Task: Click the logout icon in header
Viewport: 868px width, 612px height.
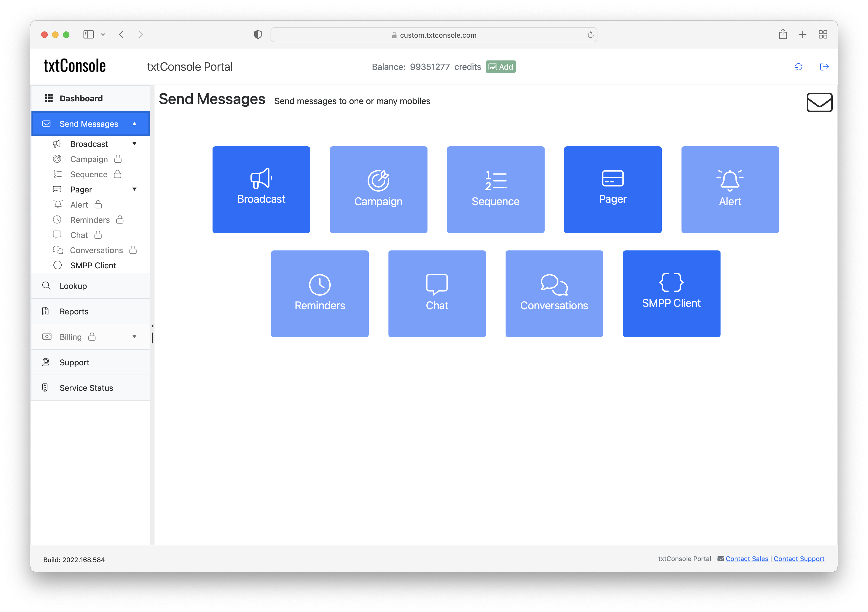Action: tap(824, 67)
